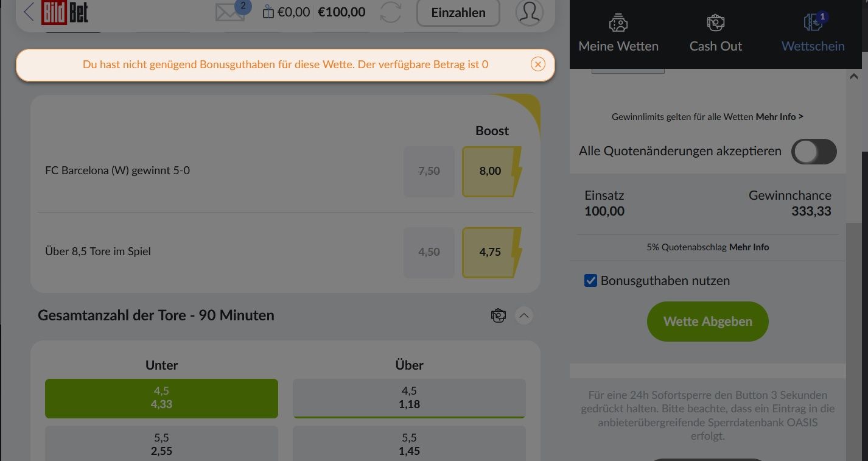Click cash out icon beside Gesamtanzahl der Tore
The height and width of the screenshot is (461, 868).
point(499,315)
